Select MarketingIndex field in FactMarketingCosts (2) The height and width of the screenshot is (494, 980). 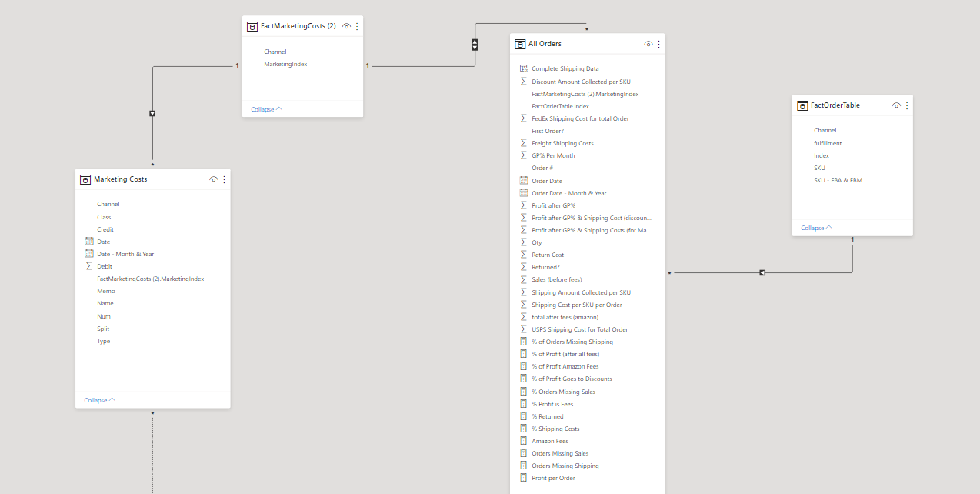pos(285,64)
